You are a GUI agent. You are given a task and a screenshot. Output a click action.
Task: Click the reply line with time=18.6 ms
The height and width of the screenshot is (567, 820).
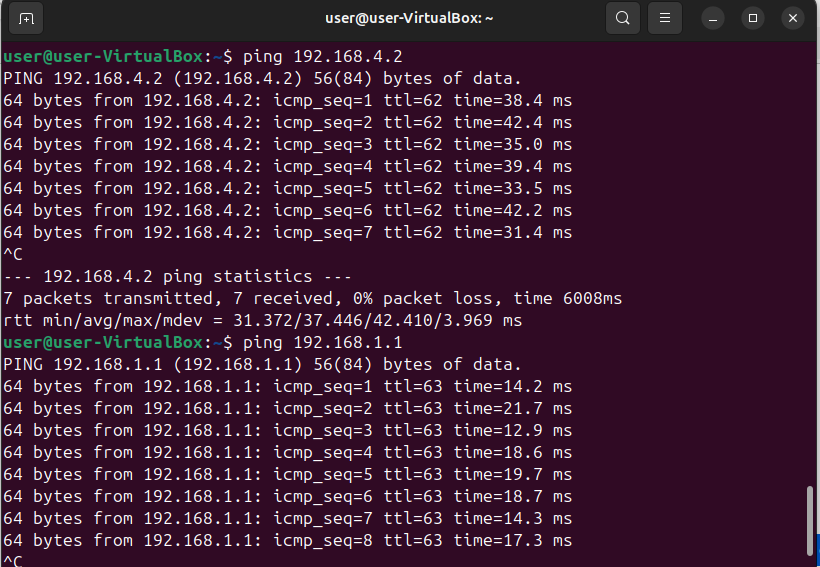point(288,452)
